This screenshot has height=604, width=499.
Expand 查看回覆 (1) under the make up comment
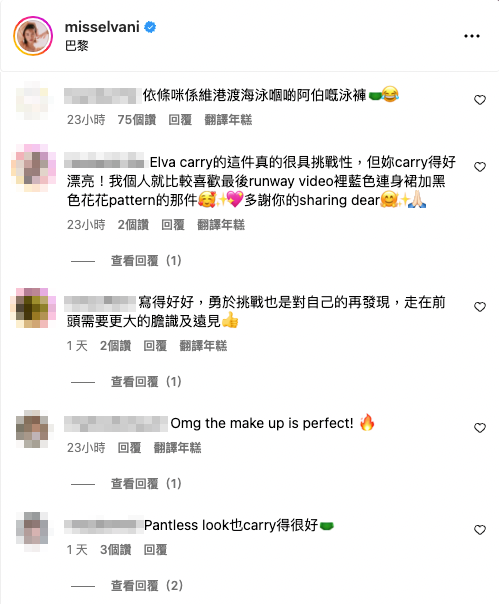146,483
